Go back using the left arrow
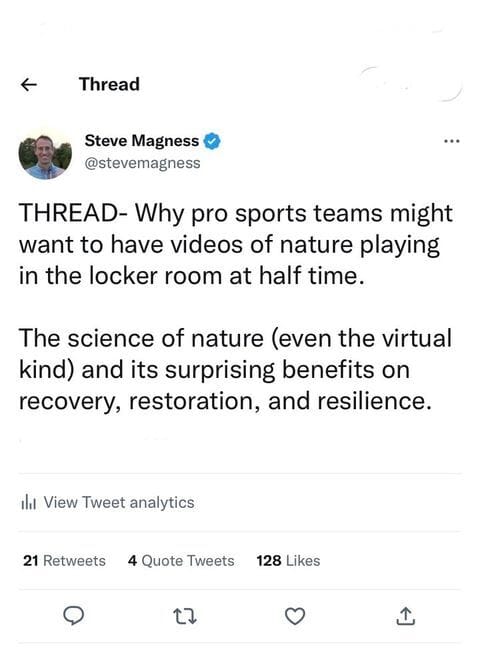 pyautogui.click(x=29, y=85)
